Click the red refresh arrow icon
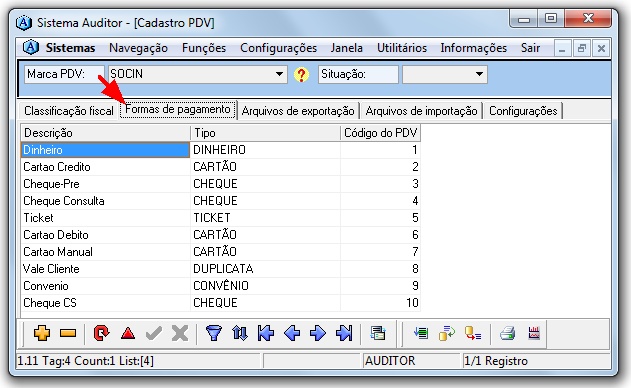This screenshot has height=388, width=631. [101, 333]
